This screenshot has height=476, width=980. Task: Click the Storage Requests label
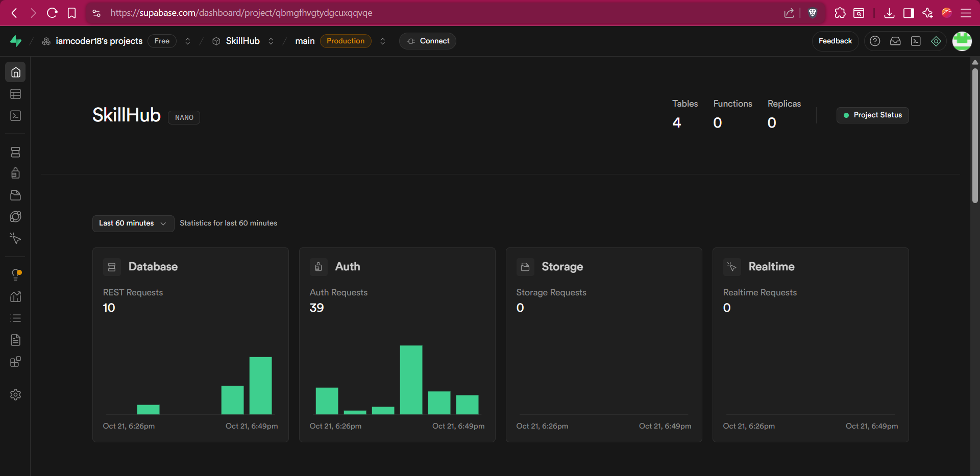[551, 292]
